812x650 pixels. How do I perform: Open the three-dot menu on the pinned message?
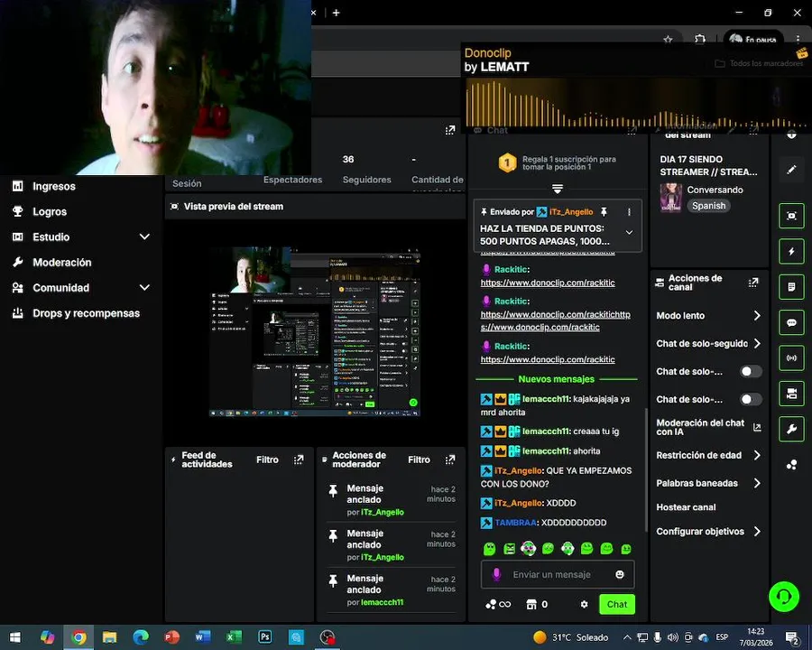coord(629,212)
